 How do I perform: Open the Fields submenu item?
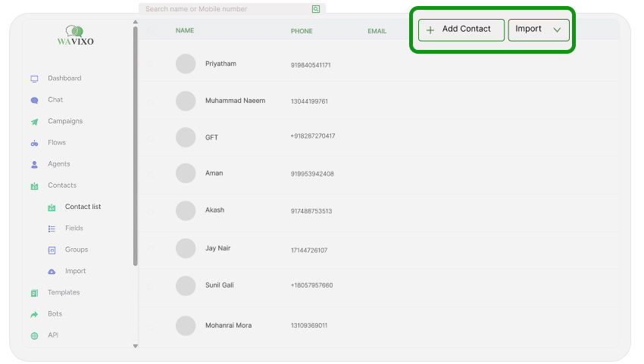click(73, 229)
